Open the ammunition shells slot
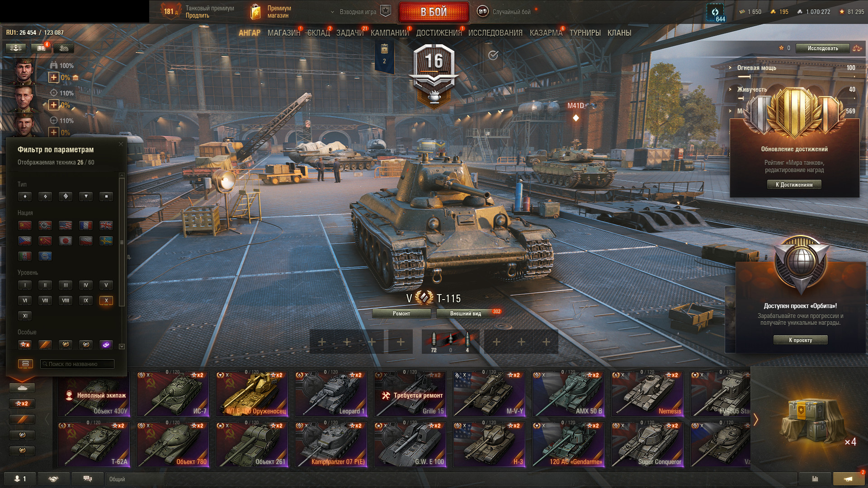868x488 pixels. tap(450, 342)
